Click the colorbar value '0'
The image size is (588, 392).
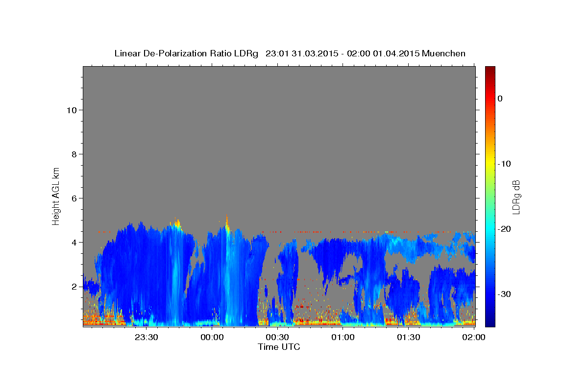(500, 98)
